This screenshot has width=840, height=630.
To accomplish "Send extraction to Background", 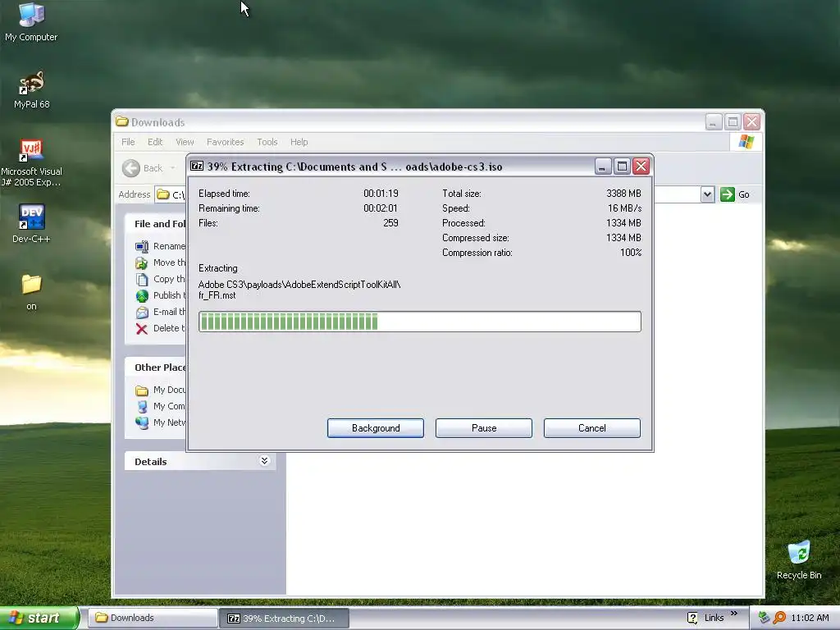I will click(376, 428).
